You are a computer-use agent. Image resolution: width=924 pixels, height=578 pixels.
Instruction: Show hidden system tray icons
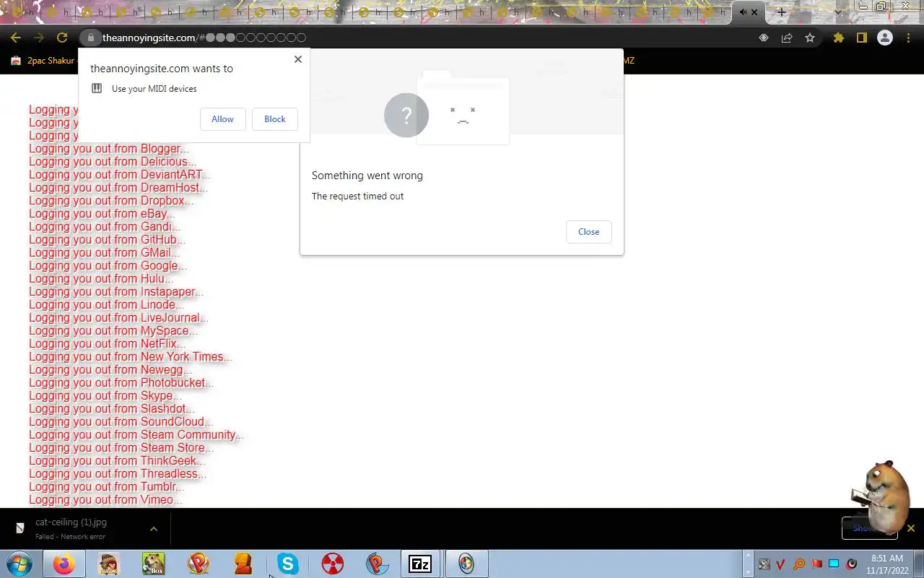[x=748, y=564]
